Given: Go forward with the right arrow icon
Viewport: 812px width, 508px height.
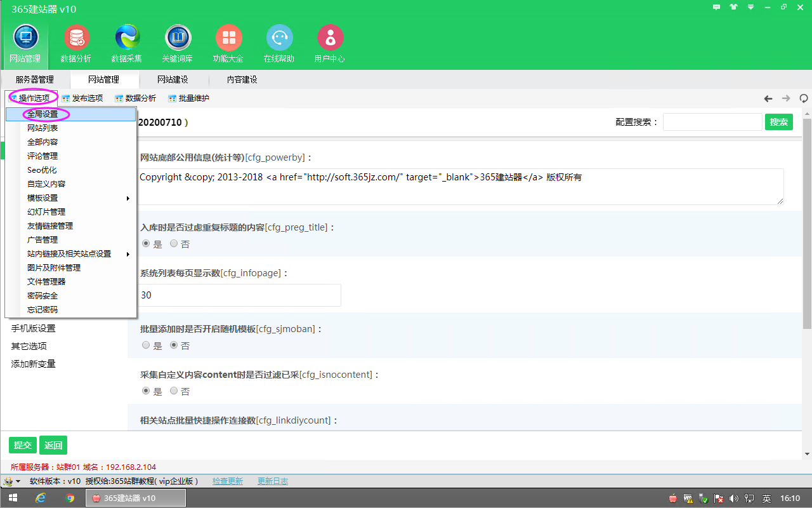Looking at the screenshot, I should 786,98.
